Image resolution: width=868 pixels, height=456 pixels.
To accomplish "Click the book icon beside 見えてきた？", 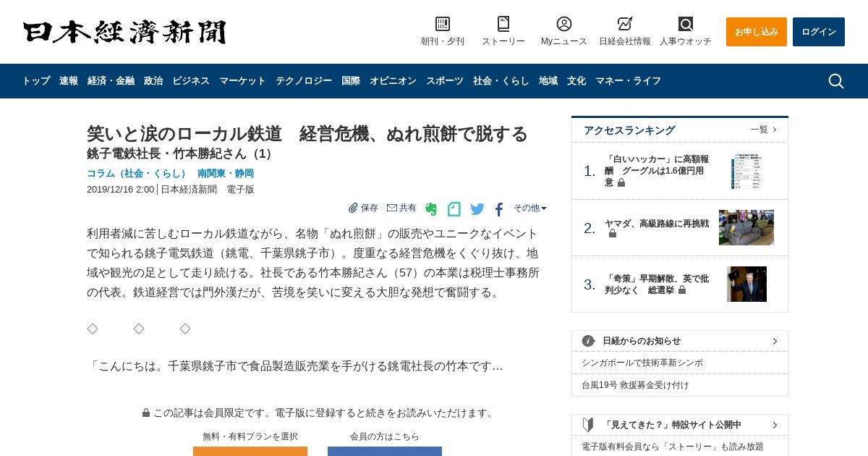I will [x=589, y=425].
